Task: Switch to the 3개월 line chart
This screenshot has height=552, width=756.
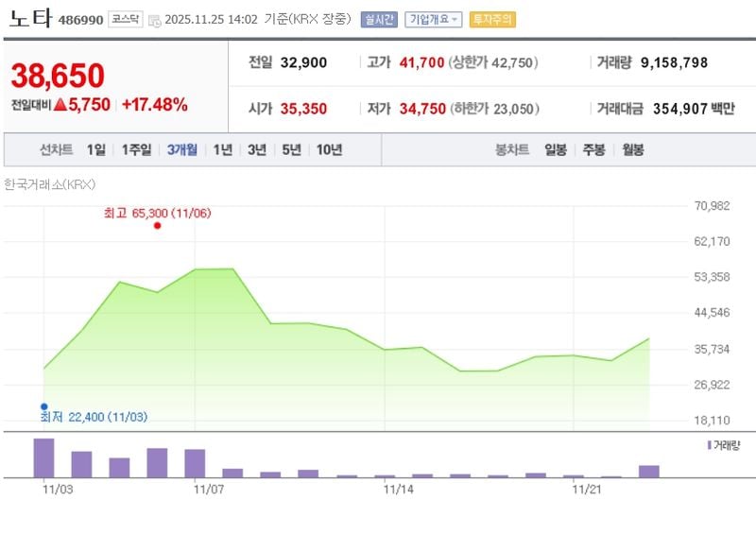Action: tap(182, 149)
